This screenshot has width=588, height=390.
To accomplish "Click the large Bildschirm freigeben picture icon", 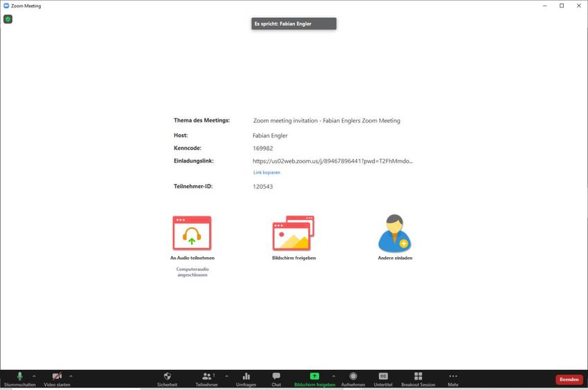I will point(293,233).
